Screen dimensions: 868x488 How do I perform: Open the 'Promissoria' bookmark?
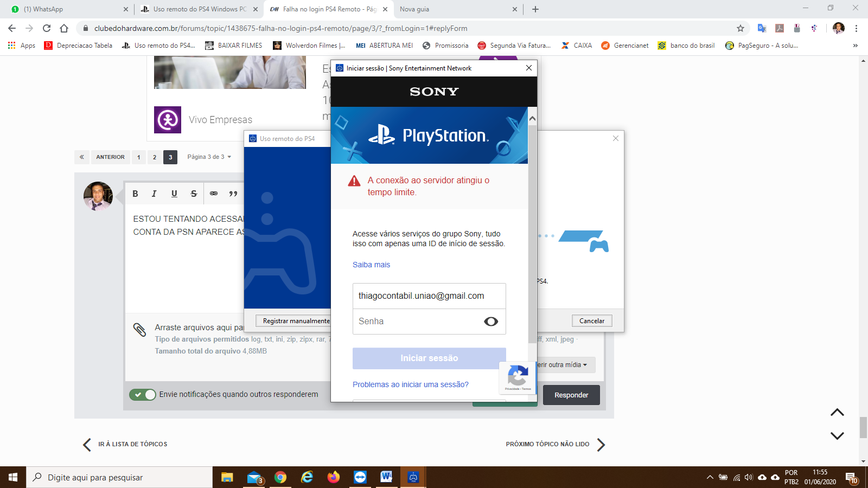coord(445,46)
